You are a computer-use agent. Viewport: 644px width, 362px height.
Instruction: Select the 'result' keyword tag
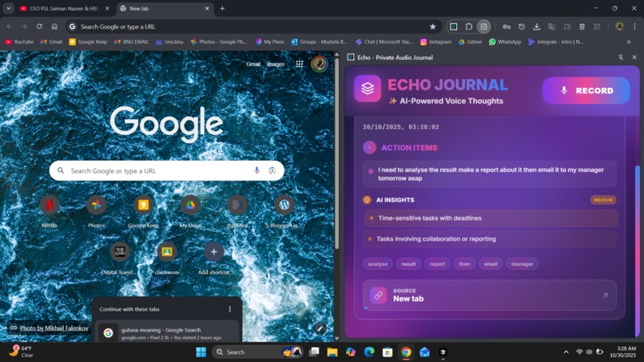coord(408,264)
